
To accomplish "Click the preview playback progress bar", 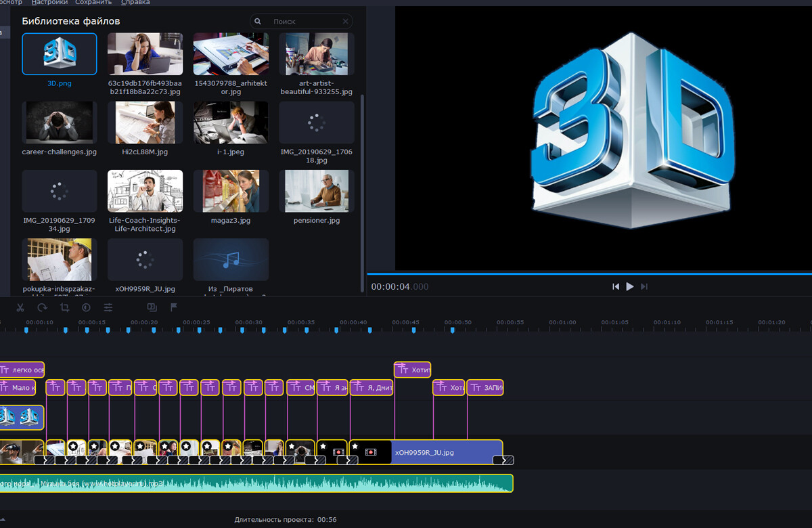I will 589,273.
